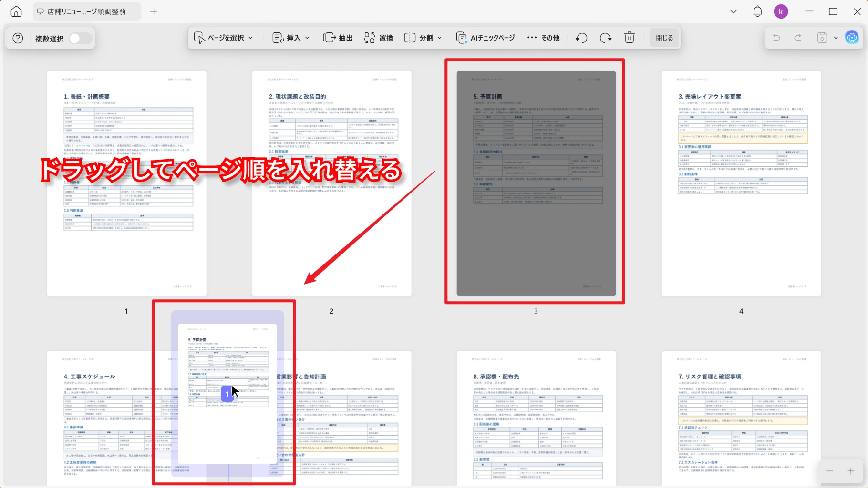
Task: Add a new tab with plus icon
Action: (154, 11)
